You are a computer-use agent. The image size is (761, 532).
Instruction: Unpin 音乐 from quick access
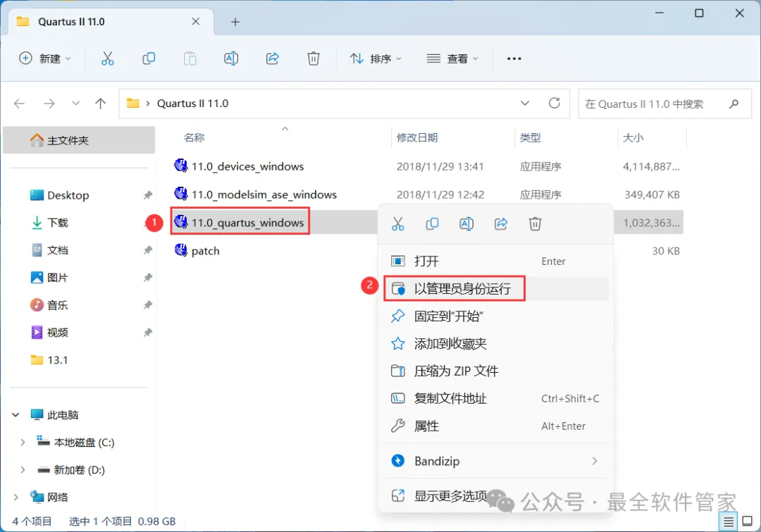[147, 305]
